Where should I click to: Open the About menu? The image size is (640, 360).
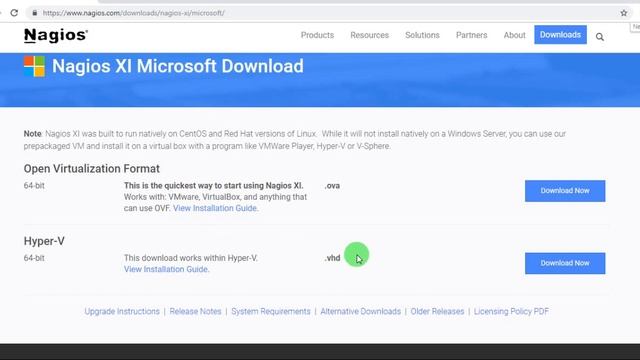coord(514,35)
